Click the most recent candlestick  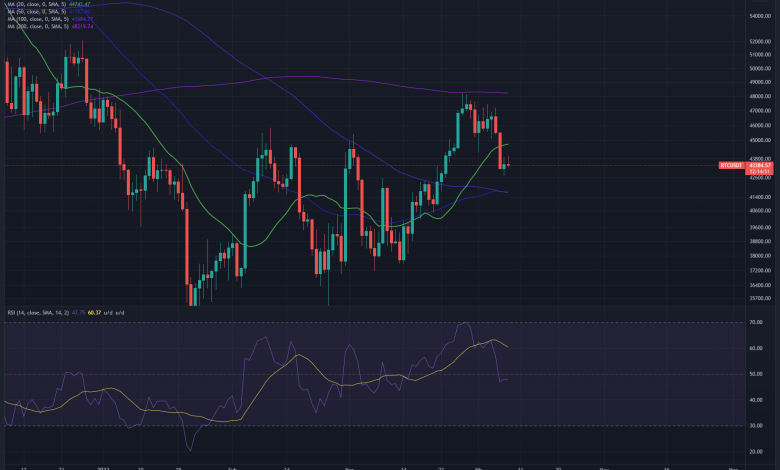click(509, 164)
